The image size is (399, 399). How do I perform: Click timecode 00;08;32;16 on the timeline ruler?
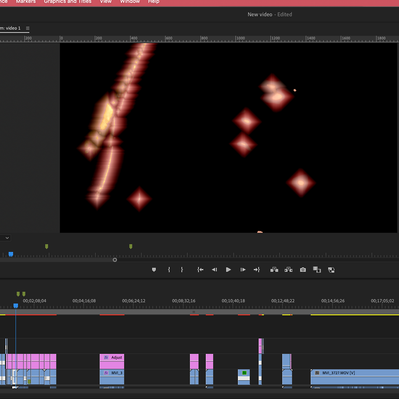click(184, 301)
